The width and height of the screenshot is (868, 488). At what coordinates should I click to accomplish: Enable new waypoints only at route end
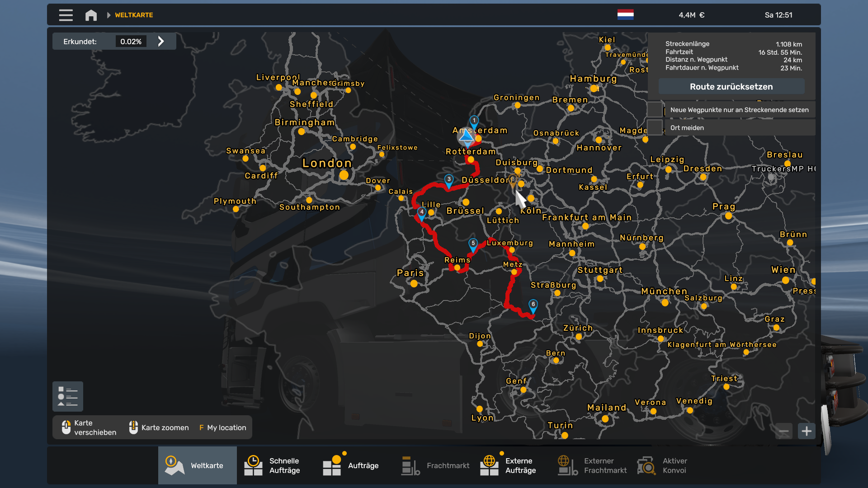coord(655,110)
